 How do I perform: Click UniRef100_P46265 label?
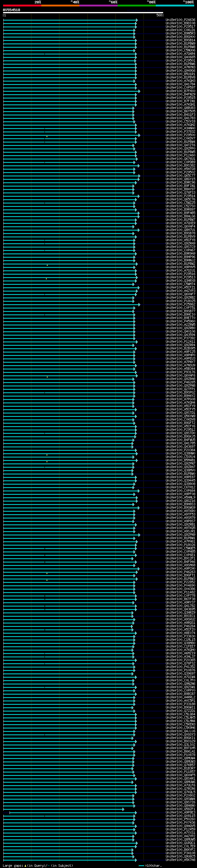pyautogui.click(x=180, y=382)
